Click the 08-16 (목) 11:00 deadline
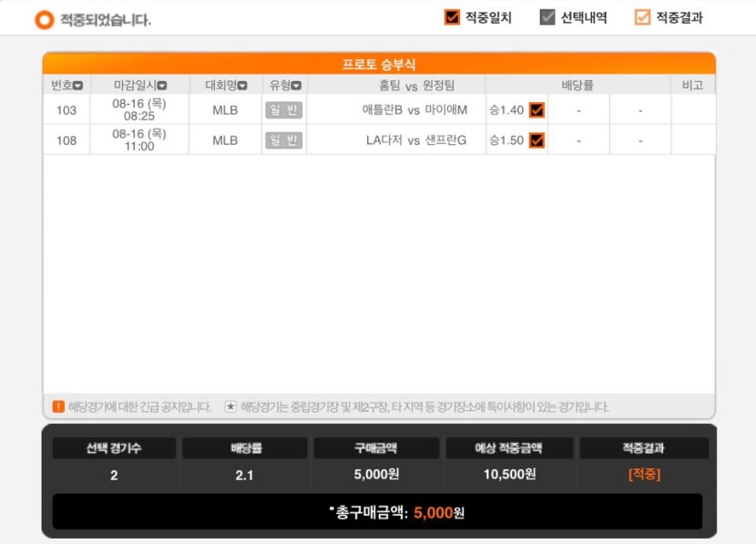 coord(139,139)
